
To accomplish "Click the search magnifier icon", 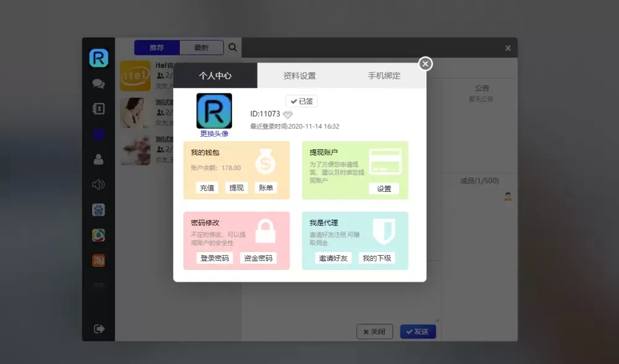I will coord(232,47).
